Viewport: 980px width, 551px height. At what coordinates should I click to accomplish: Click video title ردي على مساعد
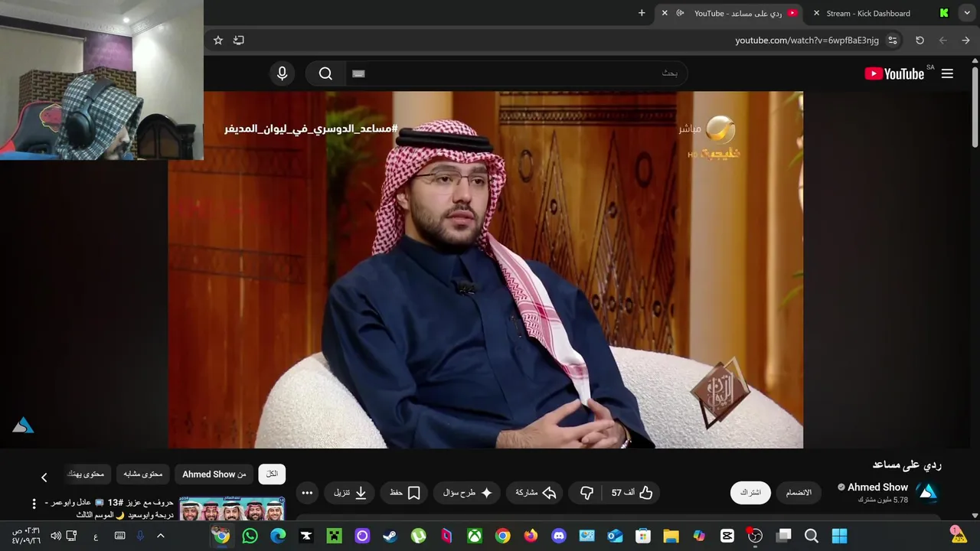(907, 465)
